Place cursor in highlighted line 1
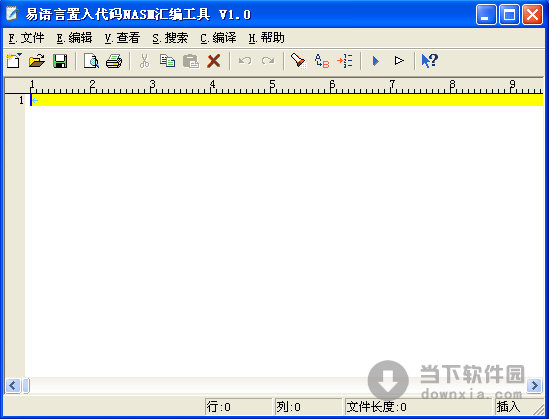Viewport: 549px width, 419px height. click(x=286, y=100)
